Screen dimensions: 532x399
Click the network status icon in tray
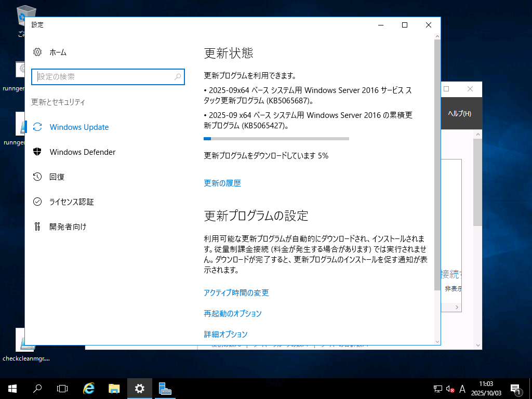437,388
